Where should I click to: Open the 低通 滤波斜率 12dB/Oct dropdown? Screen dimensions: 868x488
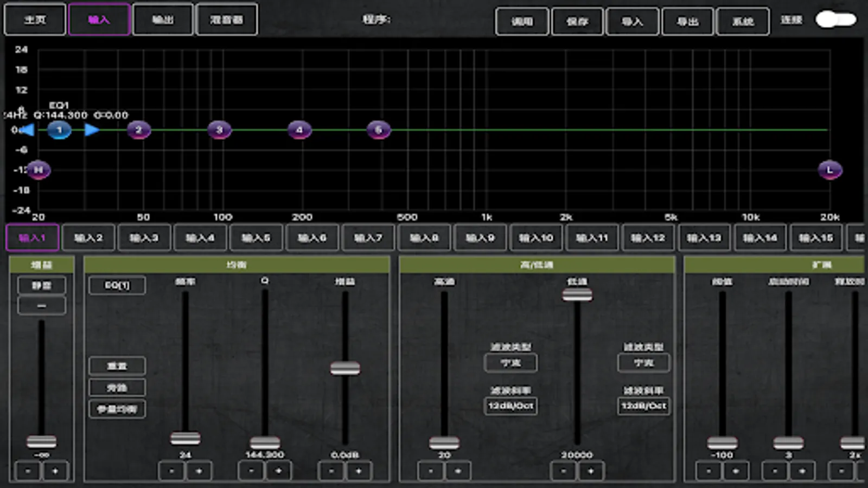tap(643, 406)
